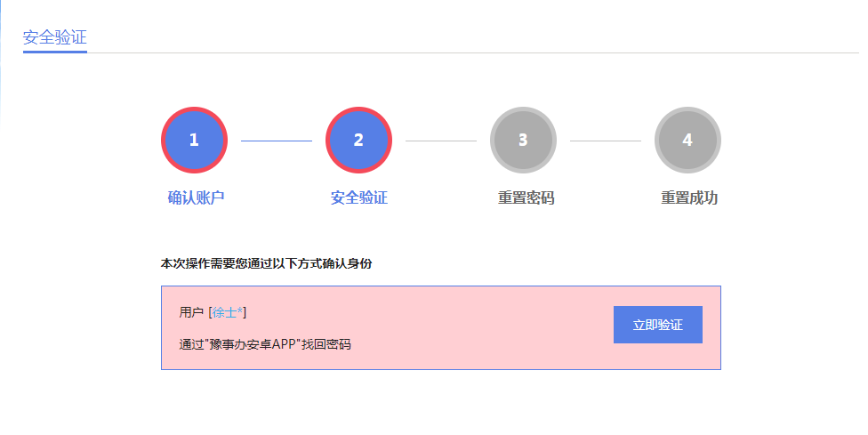Click the gray step 3 circle
The width and height of the screenshot is (868, 435).
point(523,141)
